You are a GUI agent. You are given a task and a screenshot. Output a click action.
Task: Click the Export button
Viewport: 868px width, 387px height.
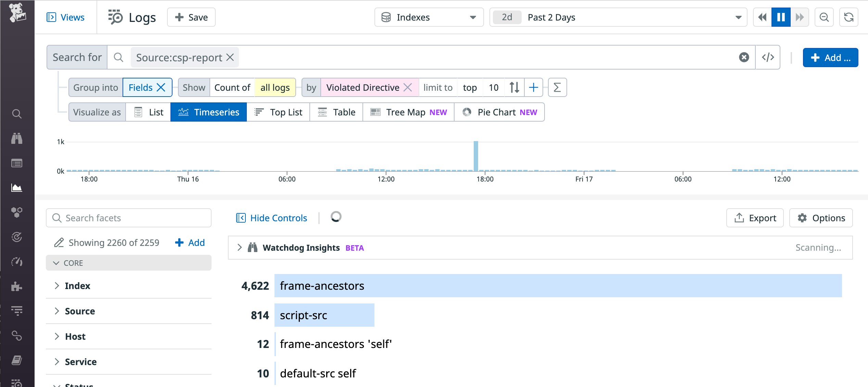[755, 218]
